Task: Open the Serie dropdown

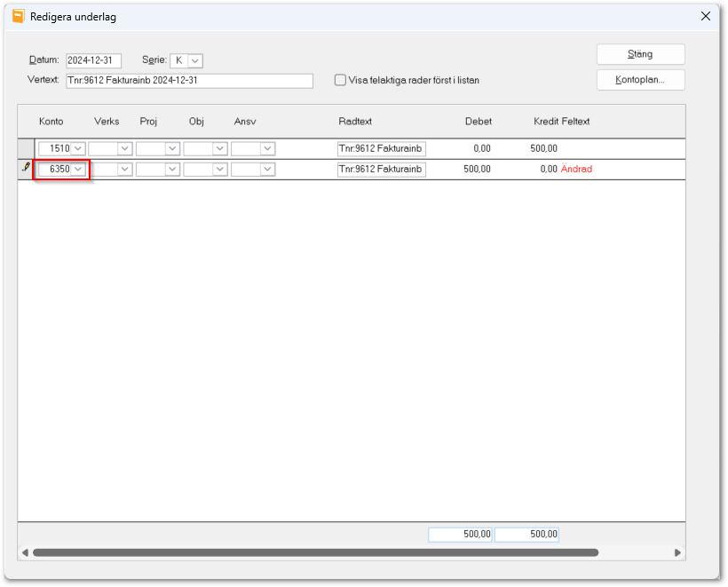Action: click(x=195, y=60)
